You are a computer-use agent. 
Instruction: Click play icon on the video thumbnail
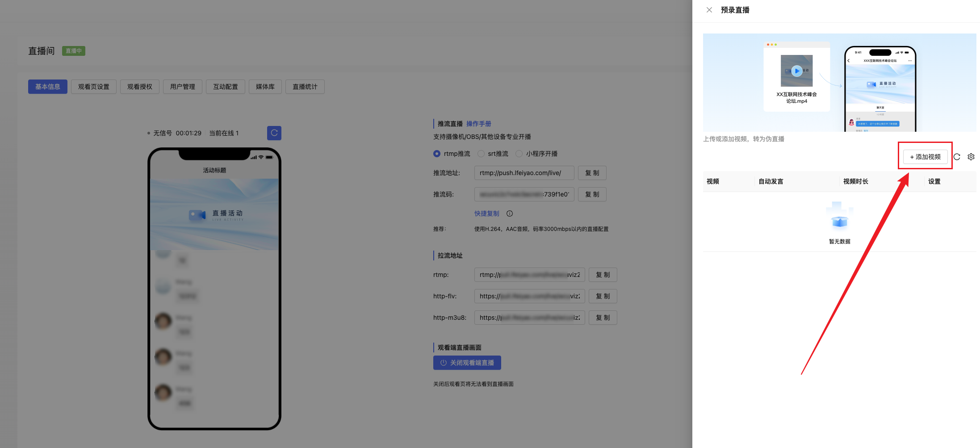click(x=796, y=71)
